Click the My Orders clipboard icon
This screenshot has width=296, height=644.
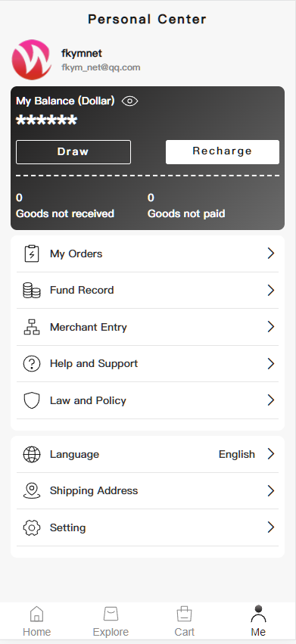pos(32,254)
